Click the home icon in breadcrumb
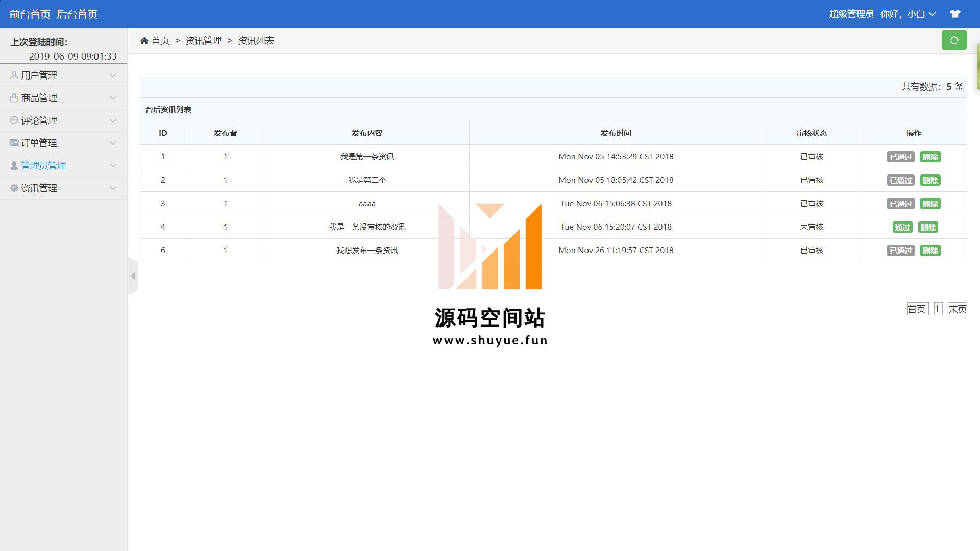This screenshot has width=980, height=551. (x=144, y=41)
